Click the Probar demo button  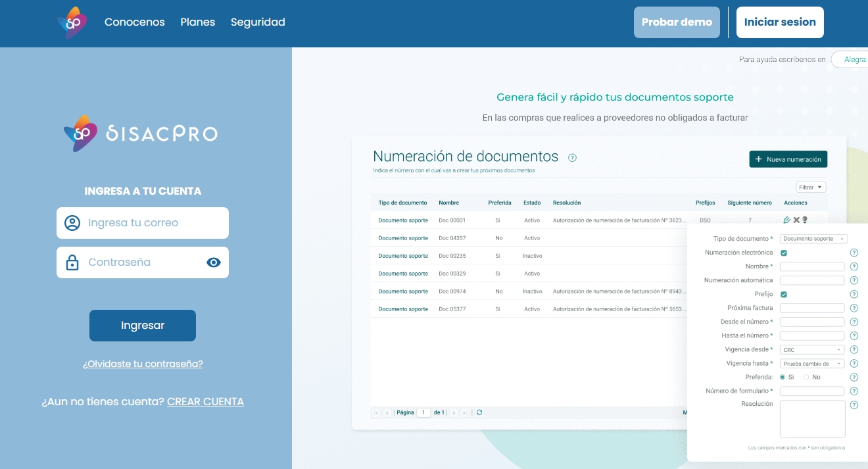[677, 22]
